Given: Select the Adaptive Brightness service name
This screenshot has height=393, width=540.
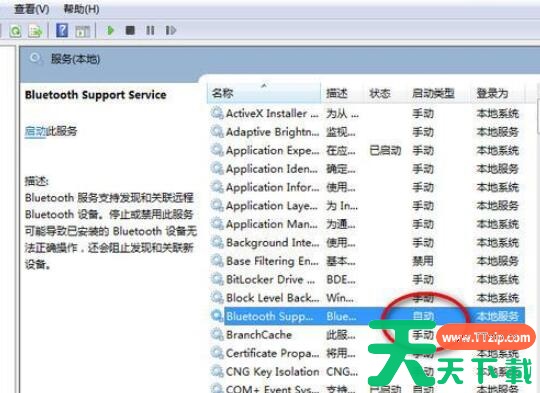Looking at the screenshot, I should click(272, 132).
